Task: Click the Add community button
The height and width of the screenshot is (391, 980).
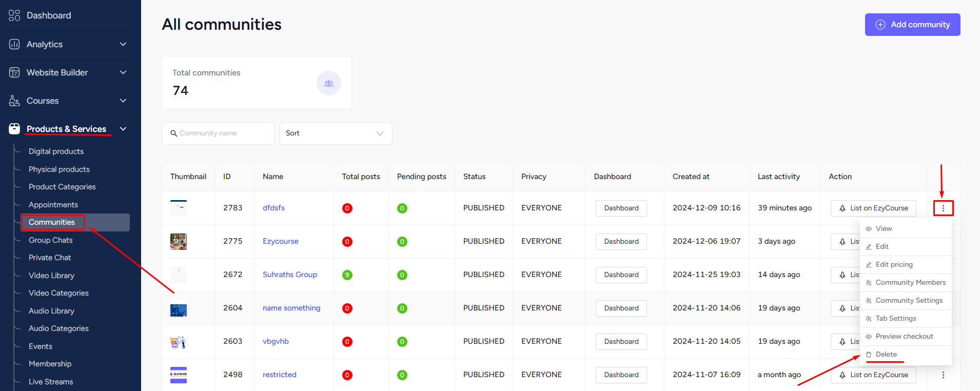Action: [912, 25]
